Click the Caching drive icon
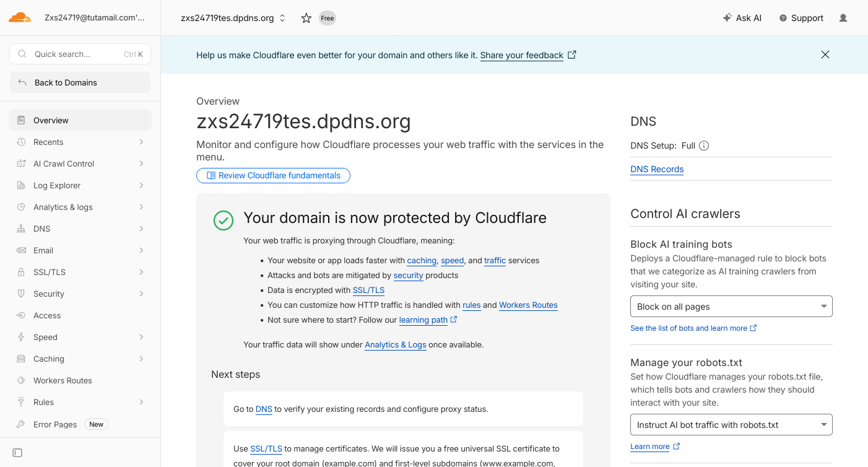The height and width of the screenshot is (467, 868). [21, 359]
